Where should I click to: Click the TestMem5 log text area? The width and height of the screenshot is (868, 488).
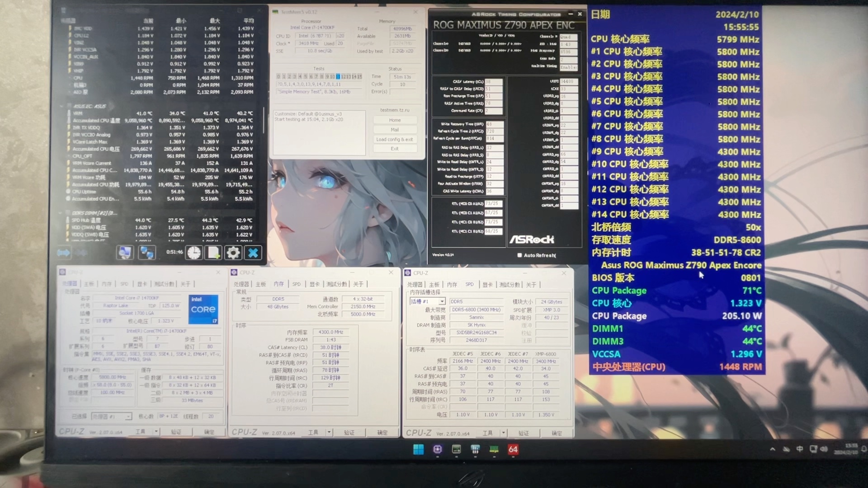[319, 133]
